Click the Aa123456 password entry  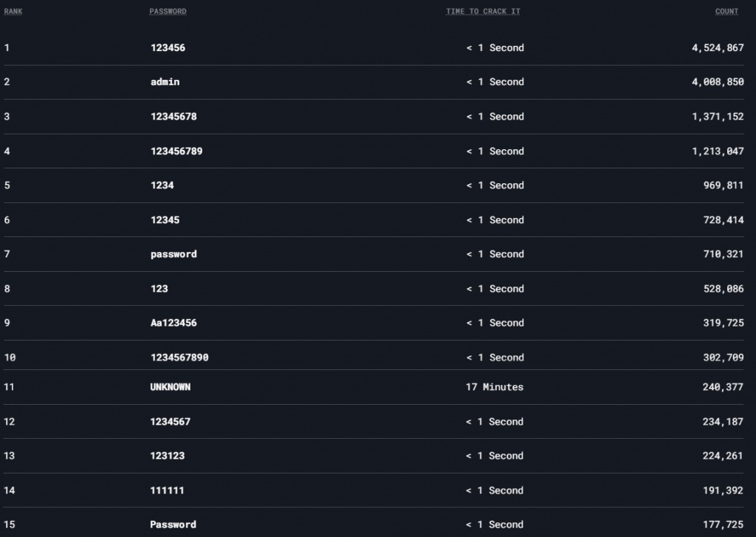coord(173,323)
